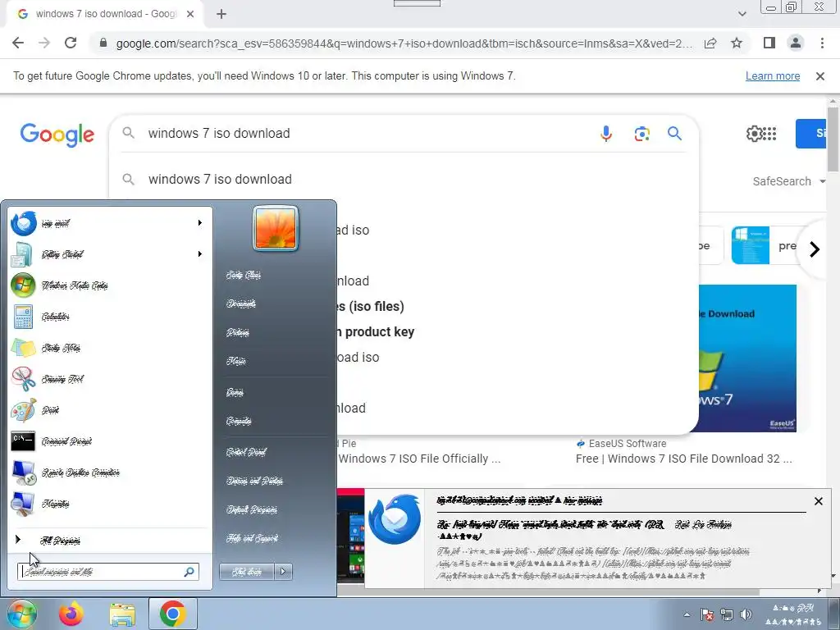Viewport: 840px width, 630px height.
Task: Open Chrome profile avatar menu
Action: pos(796,43)
